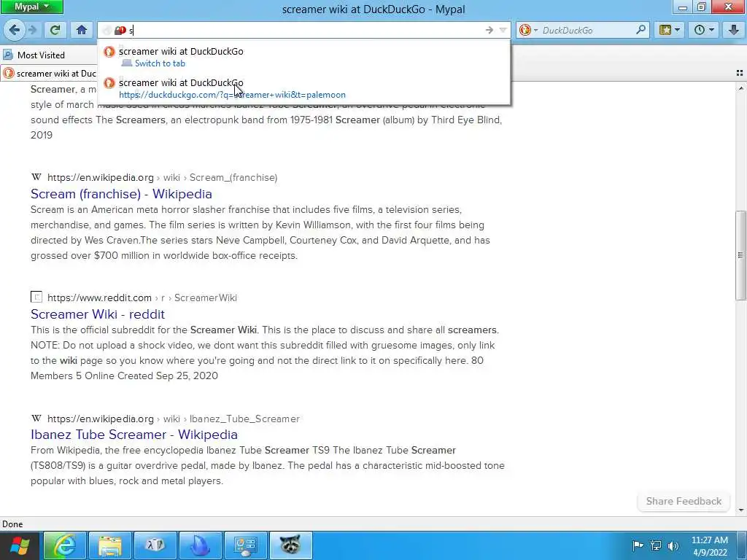Click the site identity icon in the address bar
Viewport: 747px width, 560px height.
click(120, 31)
